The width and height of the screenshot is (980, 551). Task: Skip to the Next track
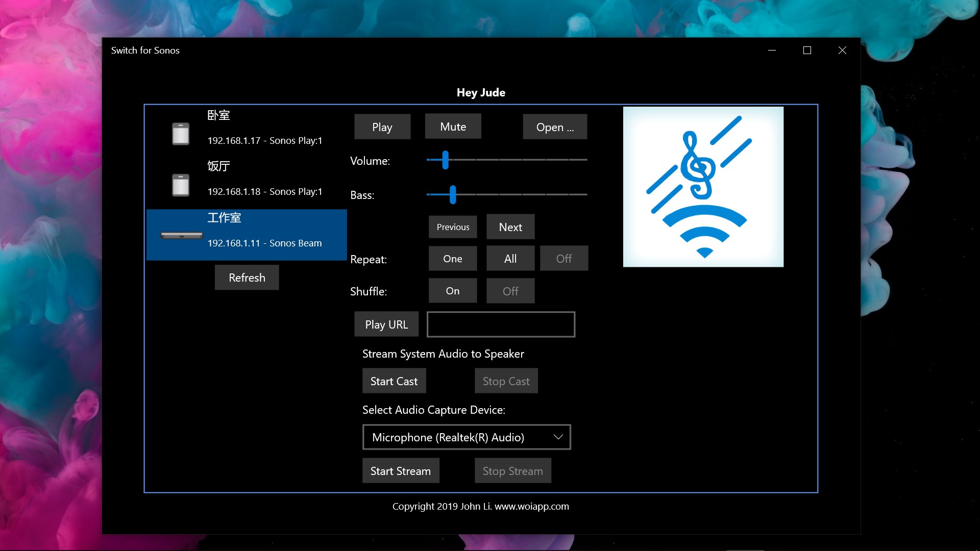click(x=510, y=227)
